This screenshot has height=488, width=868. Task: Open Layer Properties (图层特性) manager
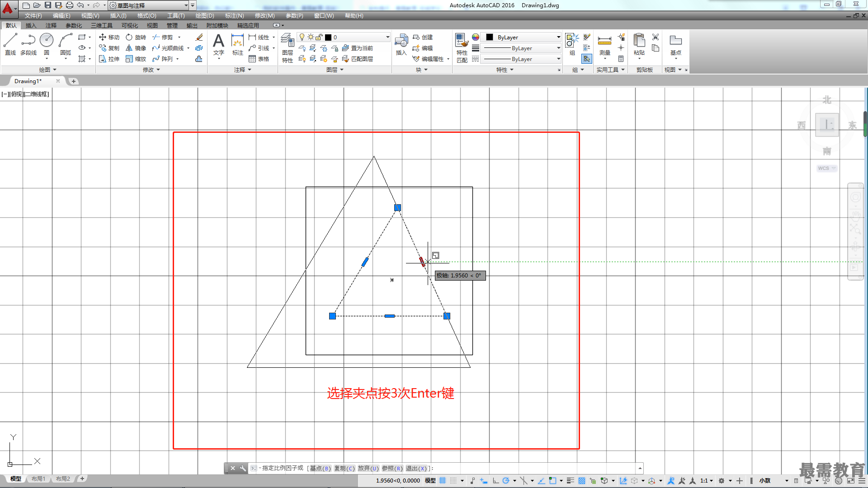point(288,48)
